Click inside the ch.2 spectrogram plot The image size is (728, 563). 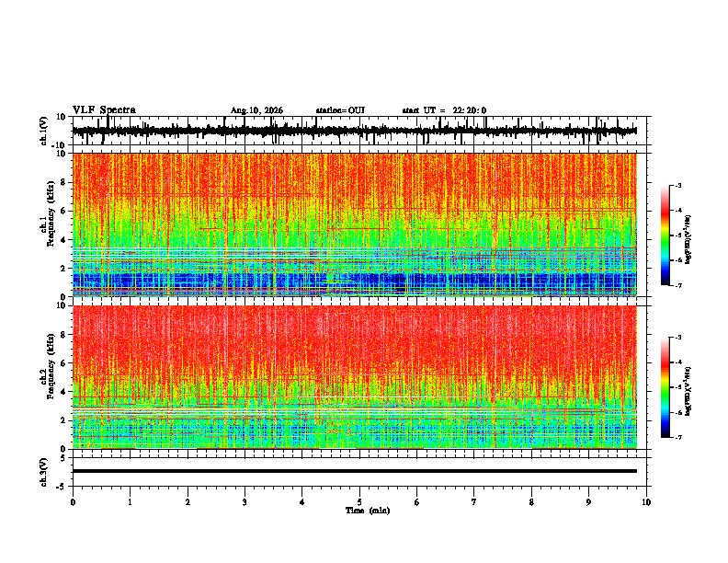click(x=354, y=377)
